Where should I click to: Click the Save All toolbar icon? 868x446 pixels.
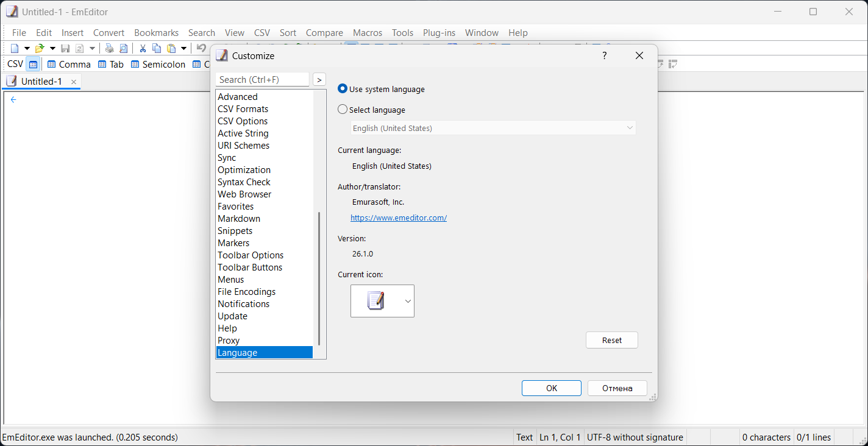coord(79,48)
